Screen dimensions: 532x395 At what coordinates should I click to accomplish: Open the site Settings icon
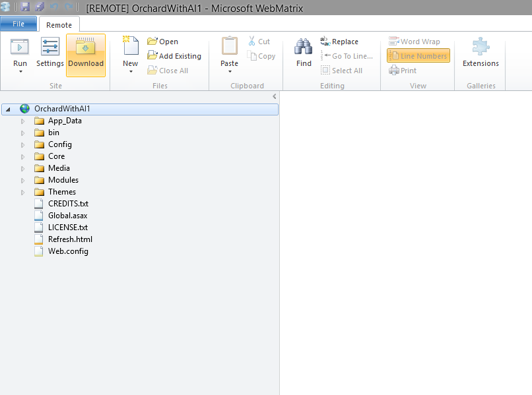pyautogui.click(x=50, y=46)
